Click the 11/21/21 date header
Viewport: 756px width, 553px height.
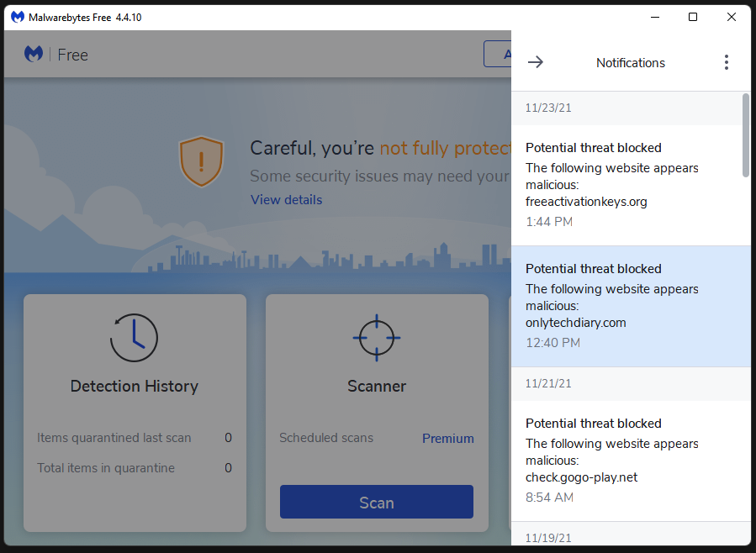point(548,383)
